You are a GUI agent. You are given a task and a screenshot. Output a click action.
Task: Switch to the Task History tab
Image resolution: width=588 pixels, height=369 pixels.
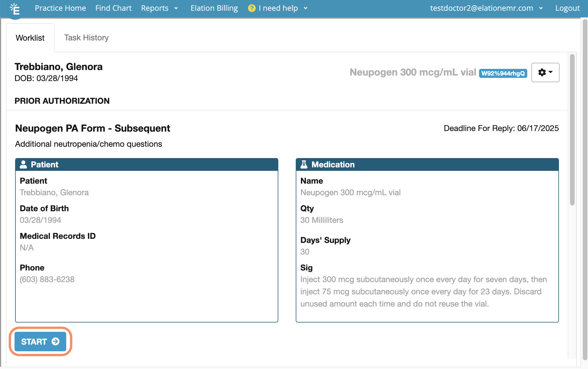pyautogui.click(x=86, y=37)
